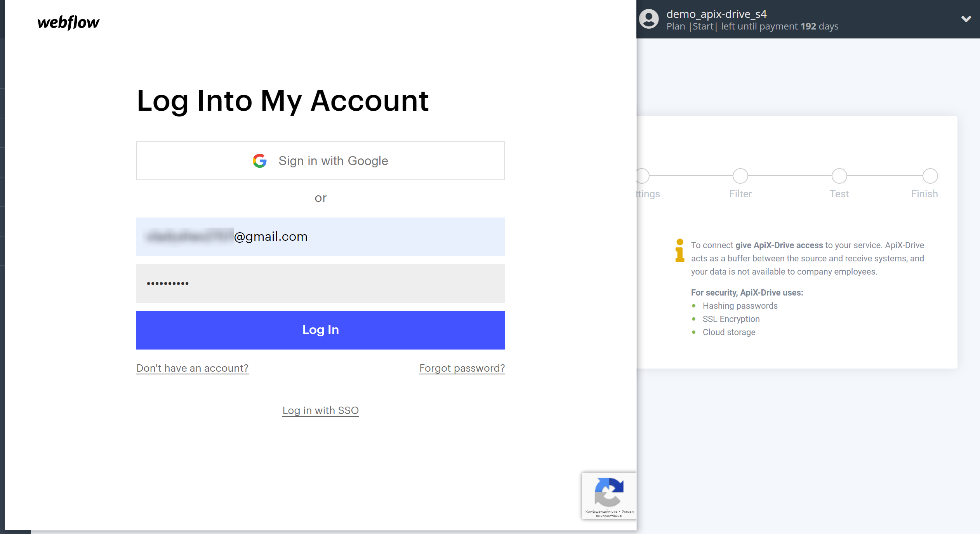Sign in with Google button

click(x=321, y=161)
